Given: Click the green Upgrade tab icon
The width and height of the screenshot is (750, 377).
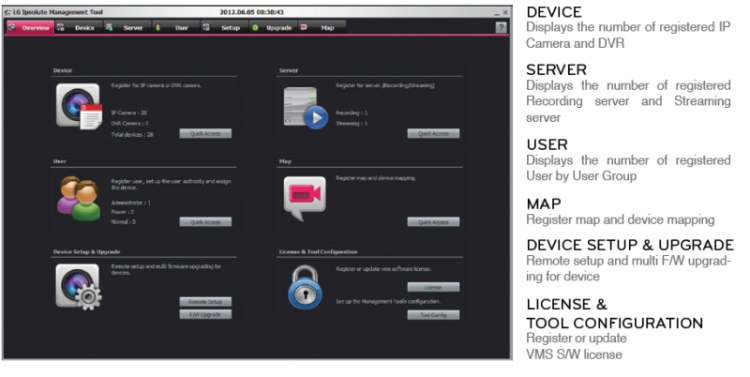Looking at the screenshot, I should click(x=255, y=28).
